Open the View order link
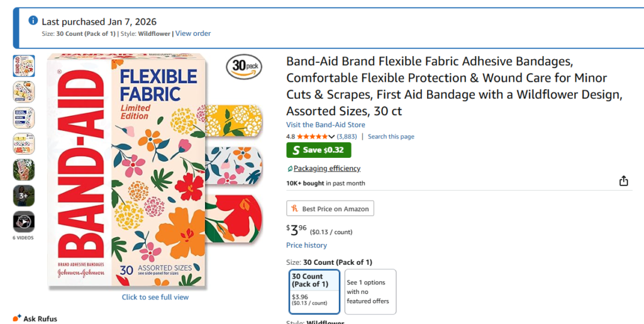Screen dimensions: 644x324 (x=193, y=33)
